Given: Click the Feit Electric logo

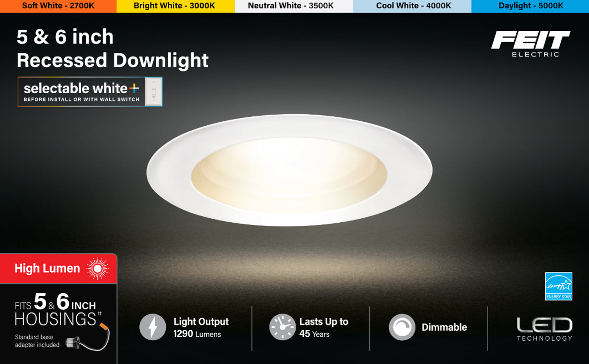Looking at the screenshot, I should [531, 44].
